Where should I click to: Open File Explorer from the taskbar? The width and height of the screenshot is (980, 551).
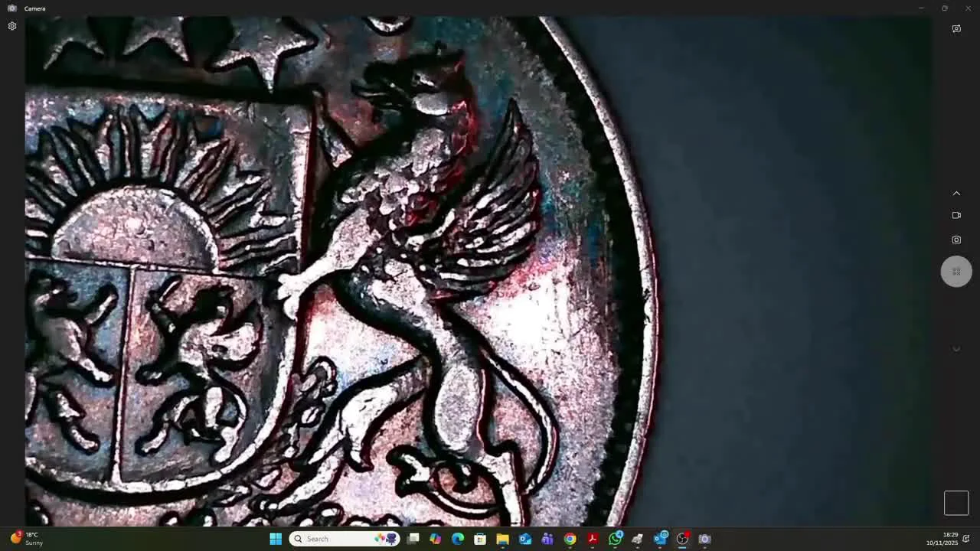click(x=503, y=539)
